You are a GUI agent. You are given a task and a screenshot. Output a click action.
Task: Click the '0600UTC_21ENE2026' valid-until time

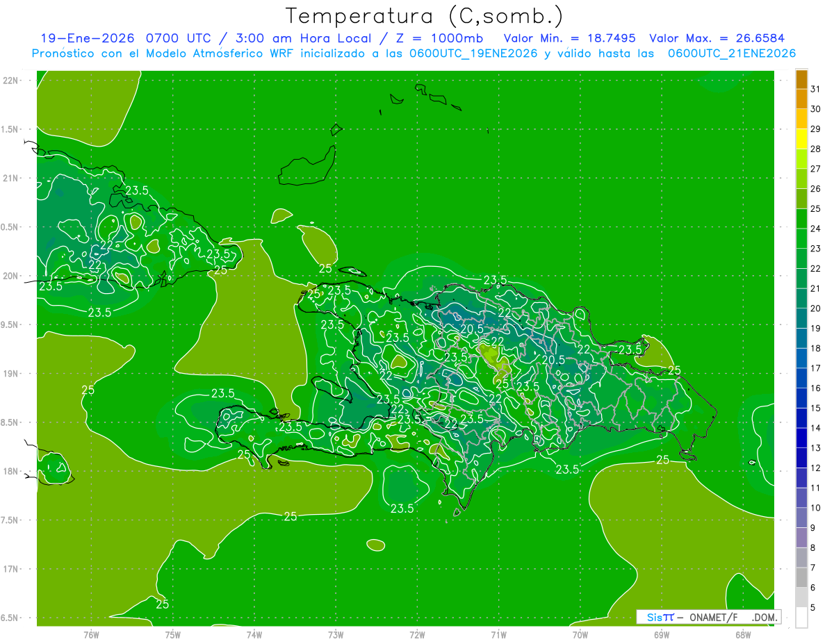tap(732, 53)
